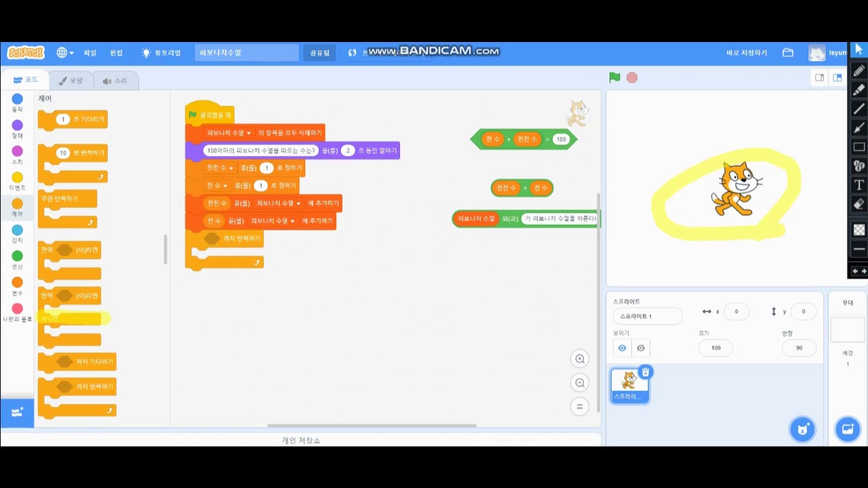This screenshot has height=488, width=868.
Task: Click the sprite 크기 field showing 100
Action: pyautogui.click(x=716, y=348)
